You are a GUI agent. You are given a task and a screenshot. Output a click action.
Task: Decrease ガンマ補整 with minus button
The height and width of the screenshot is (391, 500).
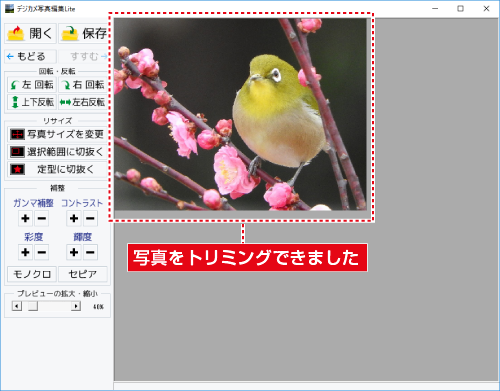pos(41,218)
